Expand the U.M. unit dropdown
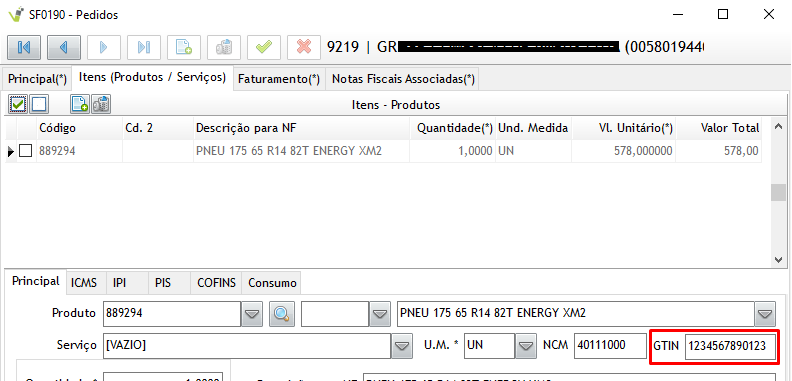The image size is (792, 381). click(526, 346)
